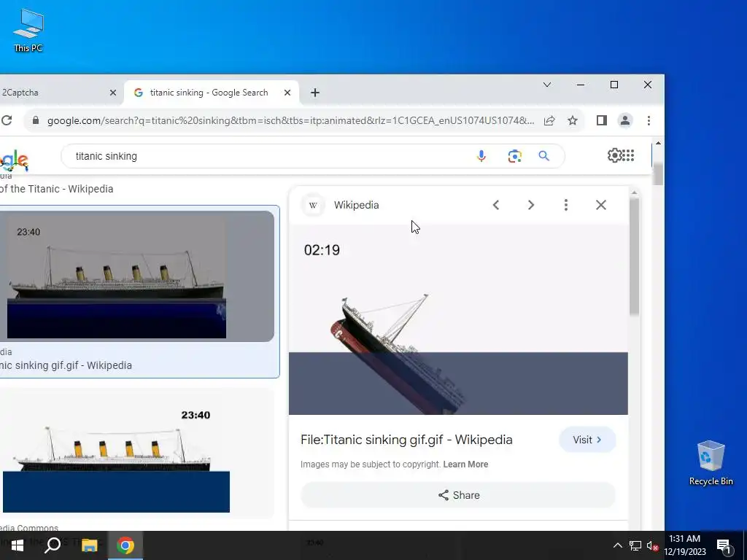Share this page from address bar
The width and height of the screenshot is (747, 560).
click(x=549, y=120)
